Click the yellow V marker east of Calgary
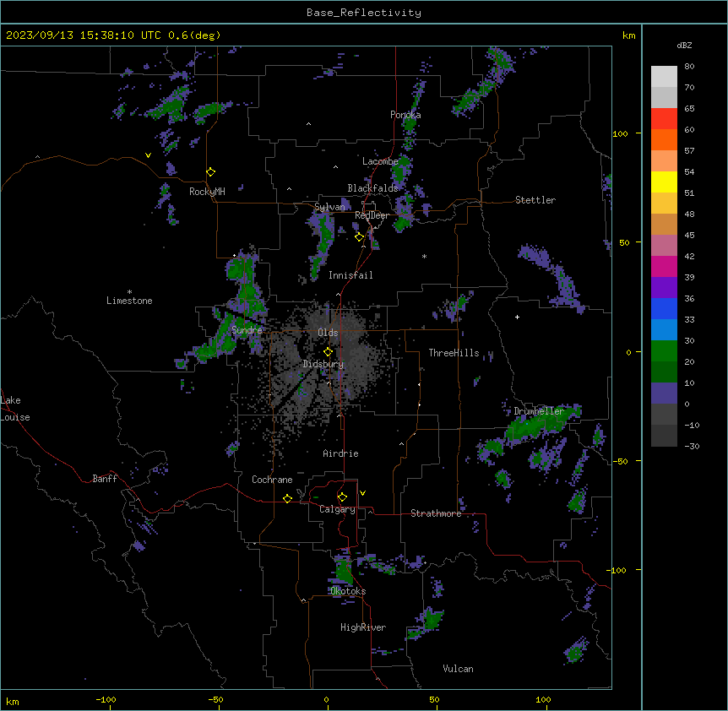The image size is (728, 711). click(x=362, y=493)
